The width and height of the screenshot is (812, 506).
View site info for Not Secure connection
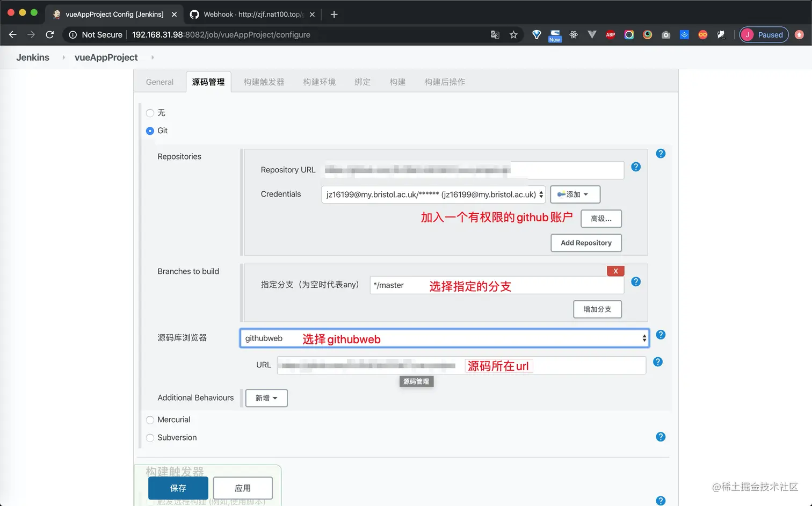coord(96,35)
